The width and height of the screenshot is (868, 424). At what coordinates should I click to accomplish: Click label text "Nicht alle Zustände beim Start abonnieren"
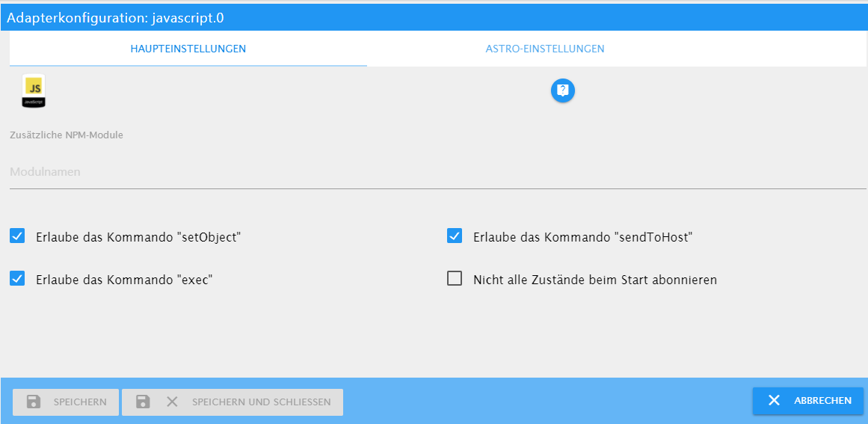pyautogui.click(x=595, y=280)
